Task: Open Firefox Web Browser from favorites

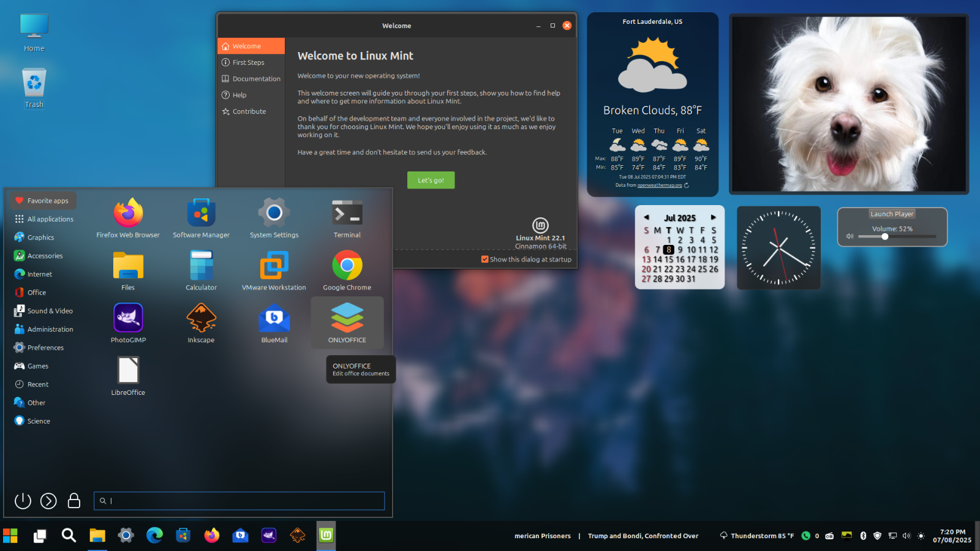Action: (x=128, y=214)
